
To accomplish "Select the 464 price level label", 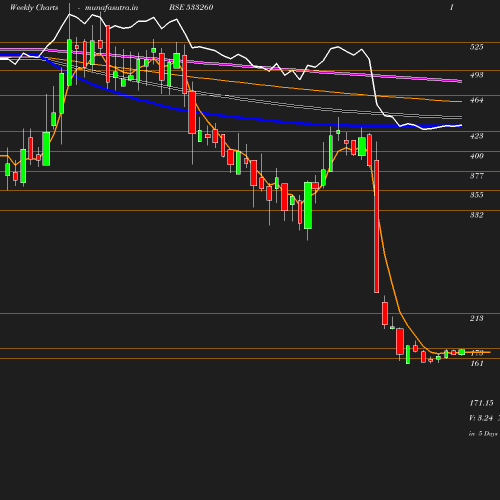I will tap(476, 100).
